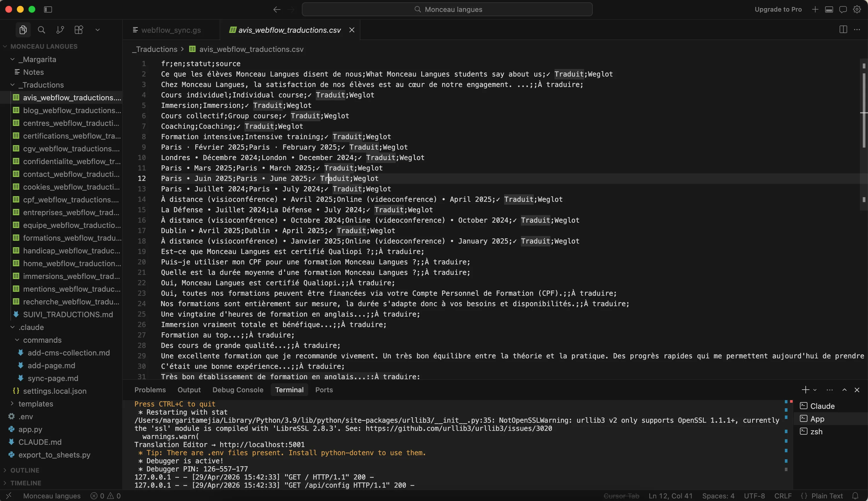Image resolution: width=868 pixels, height=501 pixels.
Task: Collapse the .claude folder
Action: (31, 327)
